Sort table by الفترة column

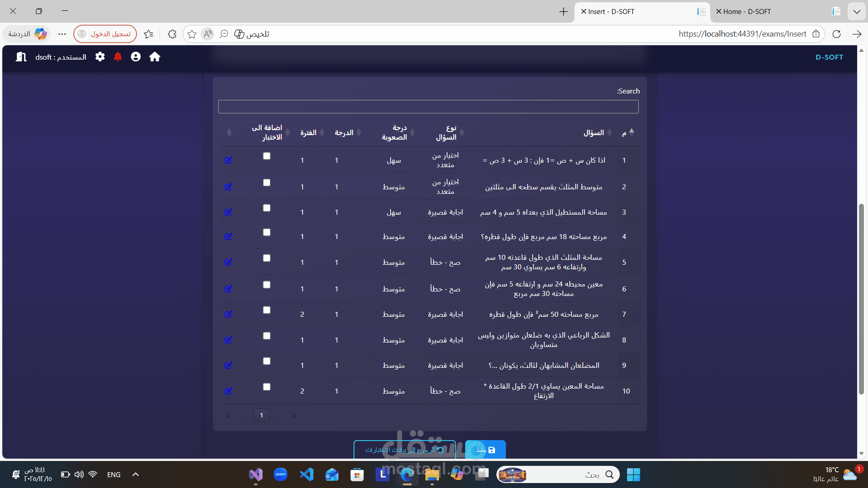308,132
